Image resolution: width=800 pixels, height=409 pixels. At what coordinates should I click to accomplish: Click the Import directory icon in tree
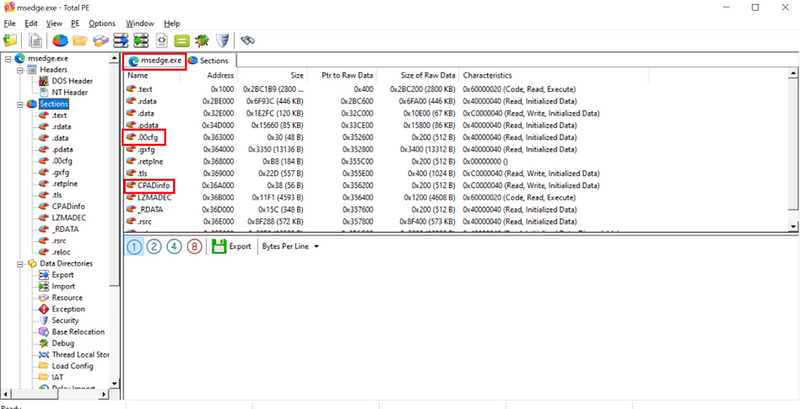[x=43, y=286]
